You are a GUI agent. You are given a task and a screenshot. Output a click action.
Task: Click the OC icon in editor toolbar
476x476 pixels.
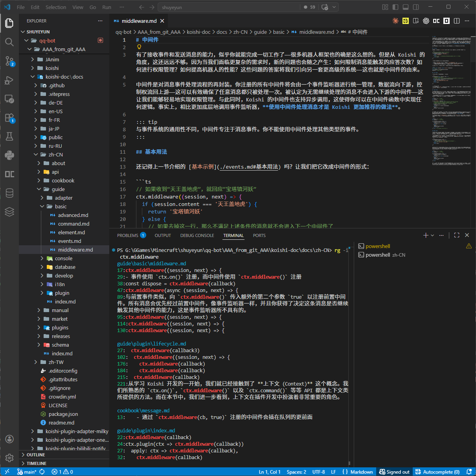tap(436, 21)
